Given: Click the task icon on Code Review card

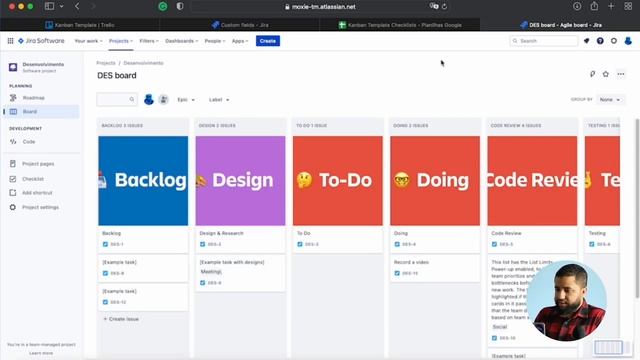Looking at the screenshot, I should pos(494,244).
